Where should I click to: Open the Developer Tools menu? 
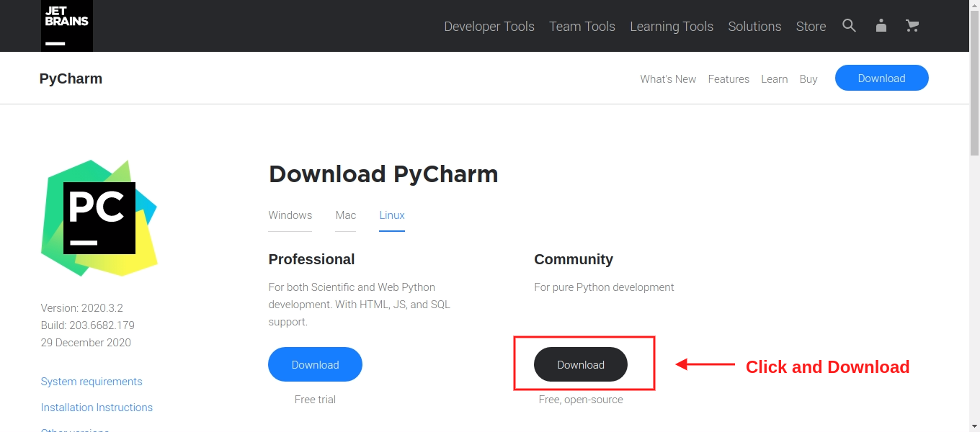click(x=489, y=26)
